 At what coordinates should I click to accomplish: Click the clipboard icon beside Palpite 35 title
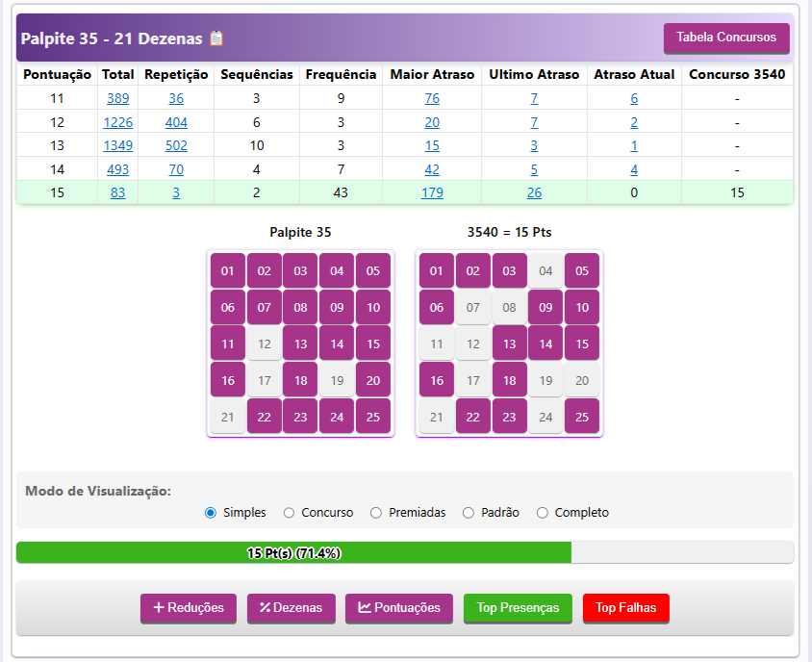pos(216,38)
